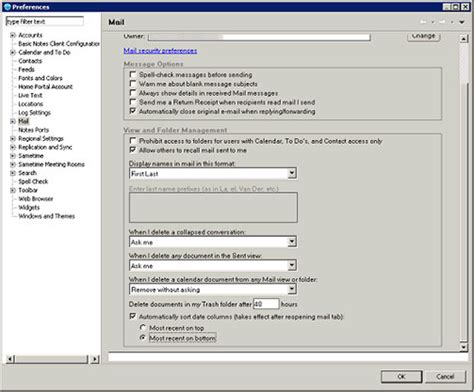Select Windows and Themes item
This screenshot has width=474, height=392.
coord(46,216)
